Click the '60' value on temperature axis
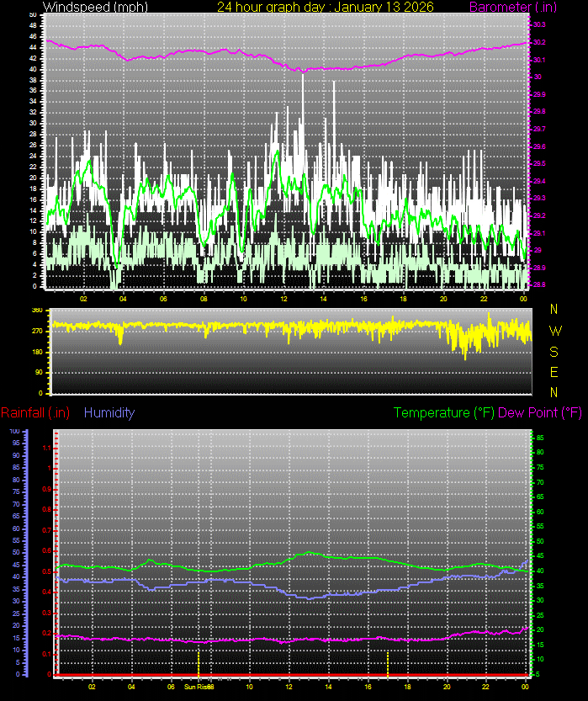The height and width of the screenshot is (701, 588). pos(540,512)
